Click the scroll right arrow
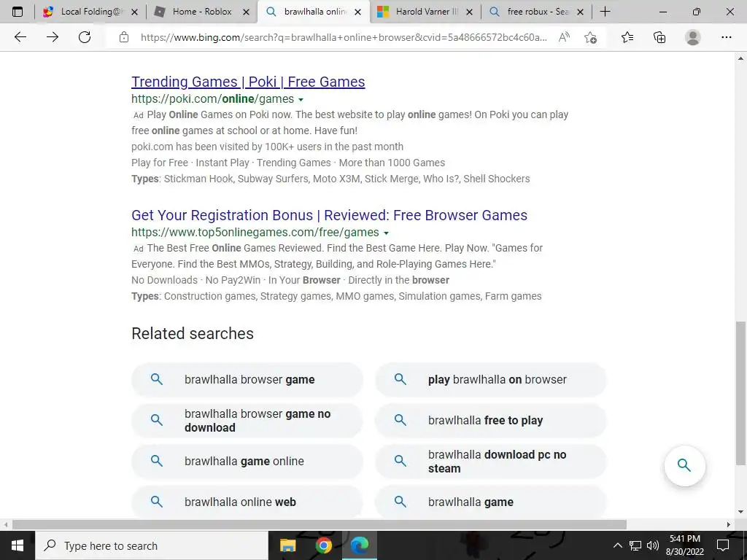 coord(729,525)
